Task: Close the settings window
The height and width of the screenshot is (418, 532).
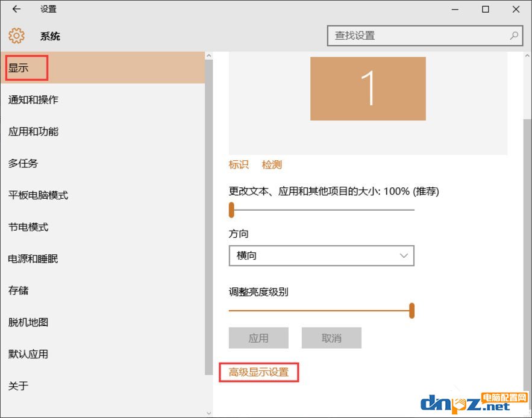Action: (x=516, y=10)
